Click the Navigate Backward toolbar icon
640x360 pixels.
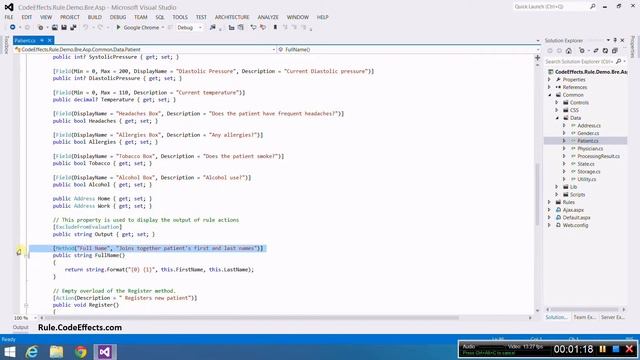pyautogui.click(x=13, y=27)
